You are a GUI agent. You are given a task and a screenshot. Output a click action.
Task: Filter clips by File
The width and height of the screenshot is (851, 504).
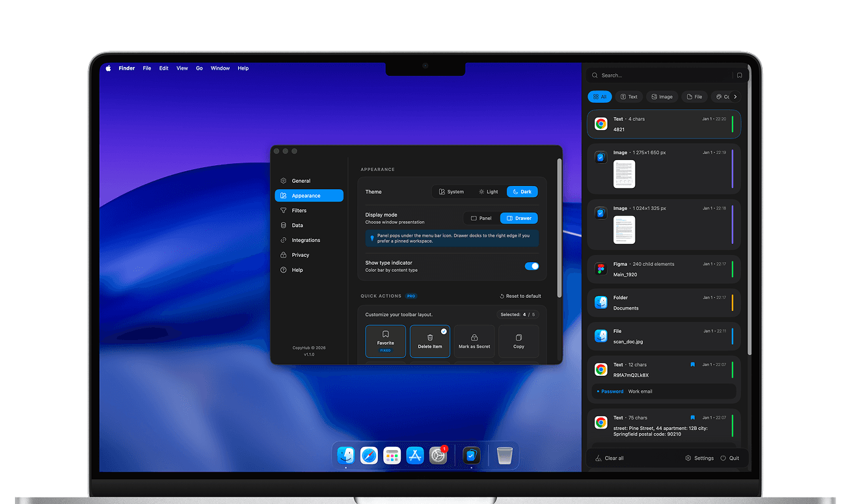[x=695, y=97]
